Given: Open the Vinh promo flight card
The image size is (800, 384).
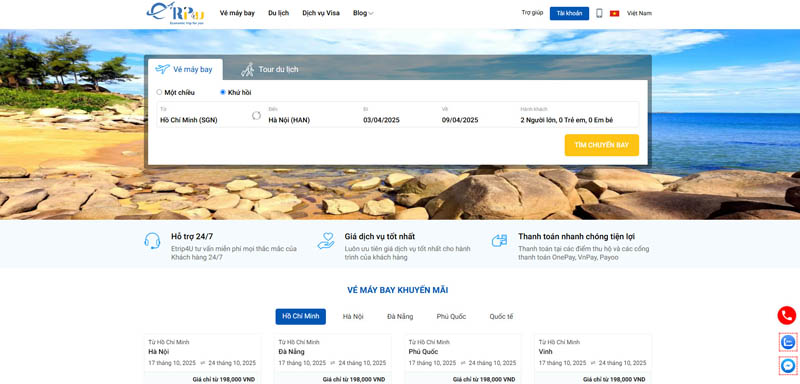Looking at the screenshot, I should tap(593, 359).
